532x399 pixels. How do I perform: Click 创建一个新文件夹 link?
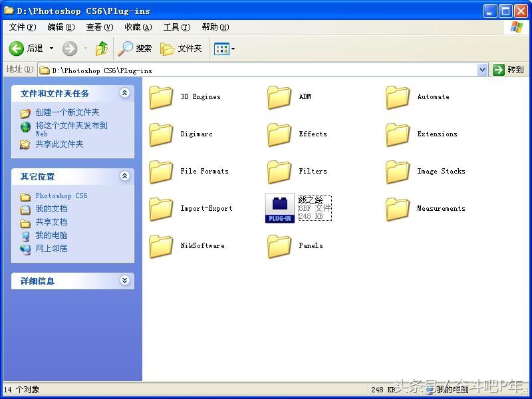pos(67,112)
